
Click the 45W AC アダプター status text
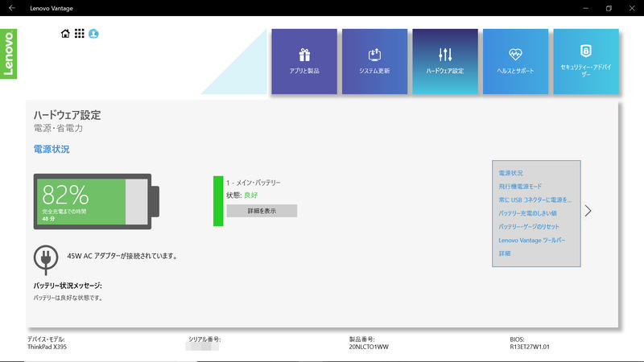point(122,256)
